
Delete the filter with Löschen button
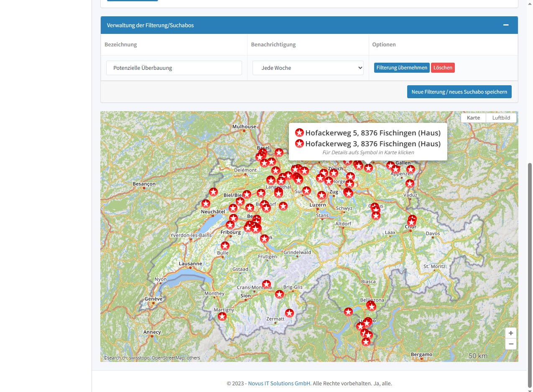[443, 68]
